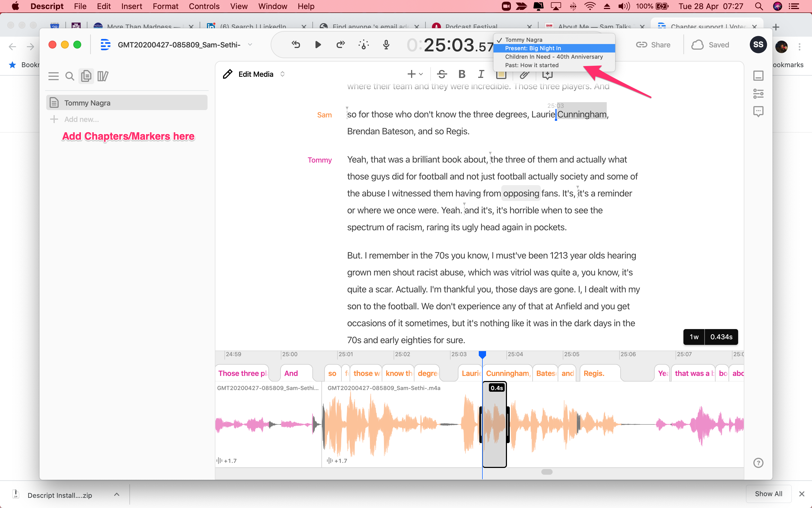Click the Regis. word chip in timeline
Image resolution: width=812 pixels, height=508 pixels.
click(x=600, y=373)
